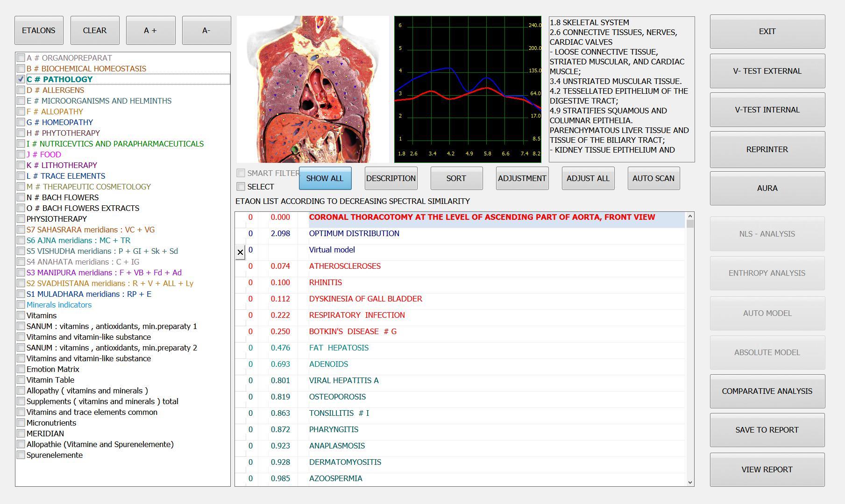
Task: Open V-TEST INTERNAL
Action: click(x=767, y=110)
